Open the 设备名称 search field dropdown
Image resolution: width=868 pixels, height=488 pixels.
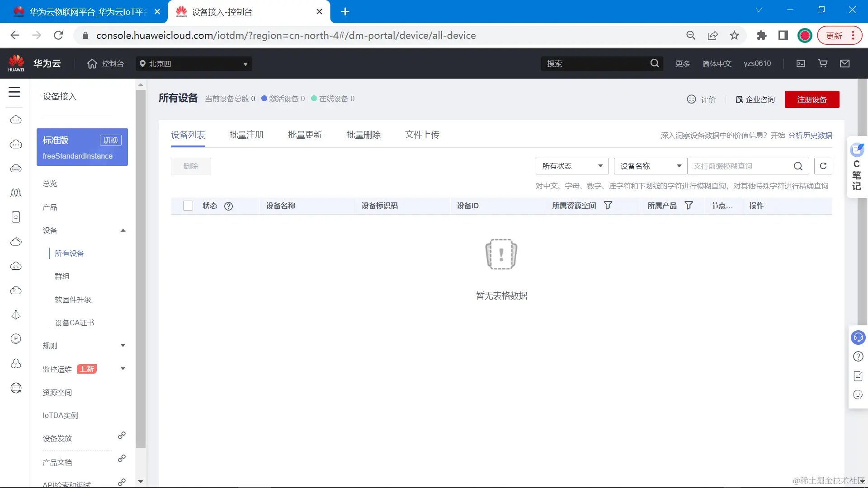(x=650, y=166)
